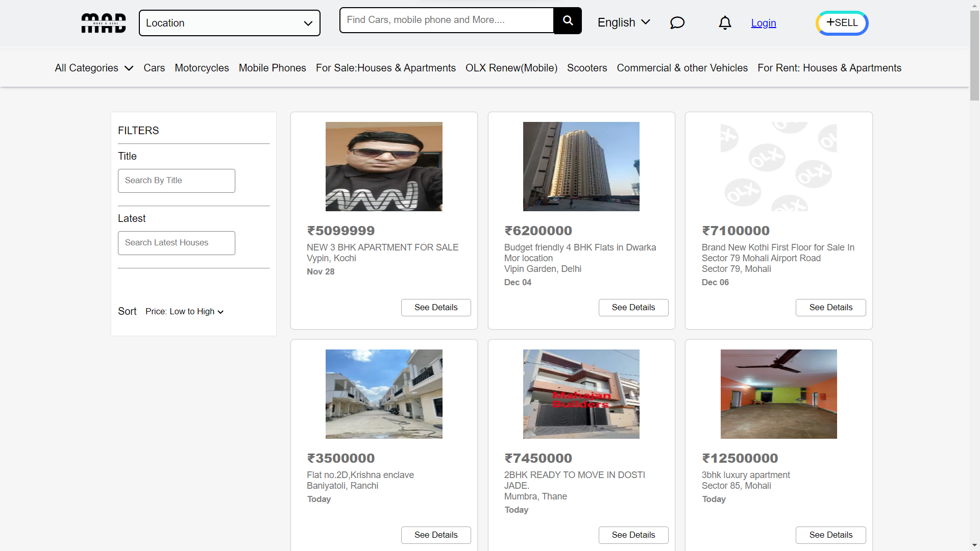Open the Mobile Phones category
This screenshot has height=551, width=980.
(272, 67)
